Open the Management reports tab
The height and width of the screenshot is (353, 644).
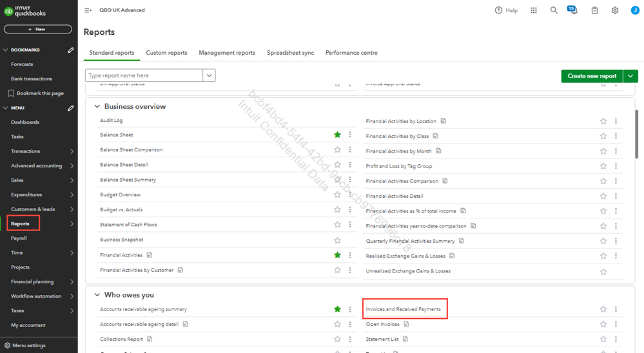pos(227,53)
